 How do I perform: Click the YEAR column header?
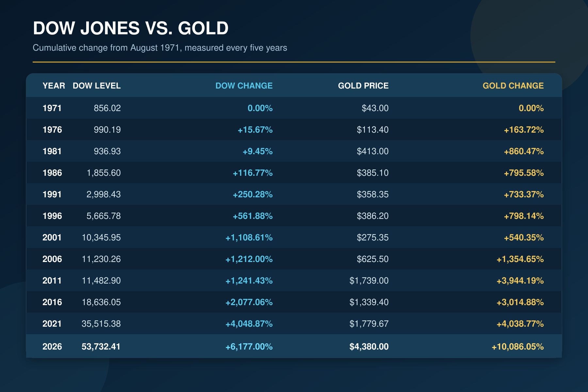click(54, 86)
